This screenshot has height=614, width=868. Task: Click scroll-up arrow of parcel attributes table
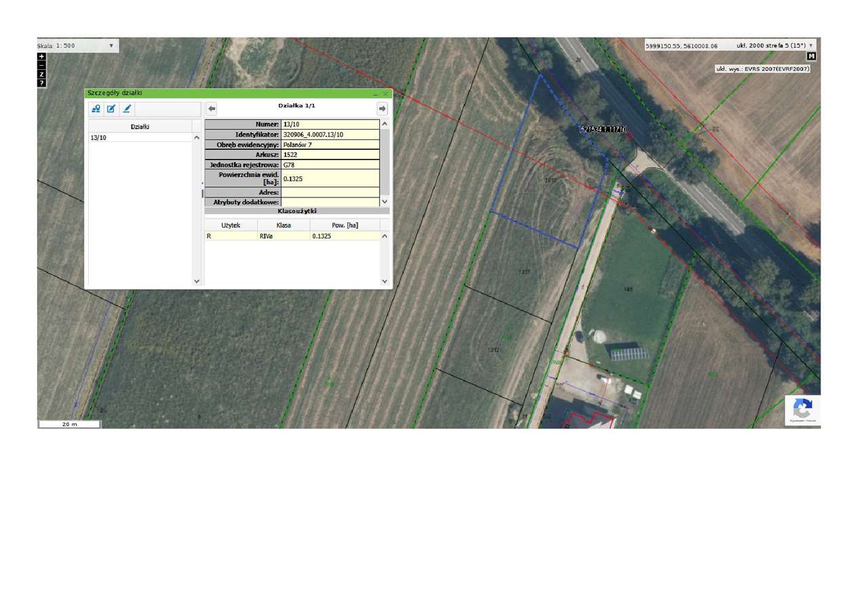click(x=384, y=124)
